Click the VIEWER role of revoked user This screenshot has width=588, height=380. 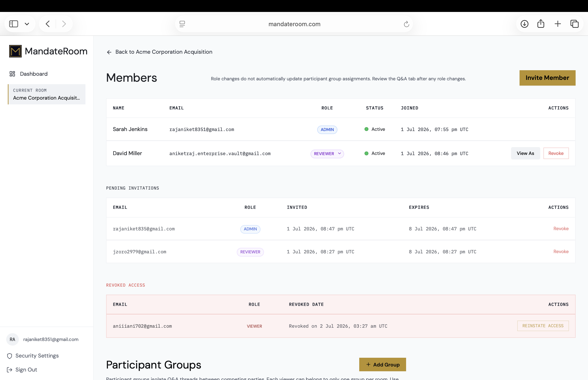(x=254, y=326)
